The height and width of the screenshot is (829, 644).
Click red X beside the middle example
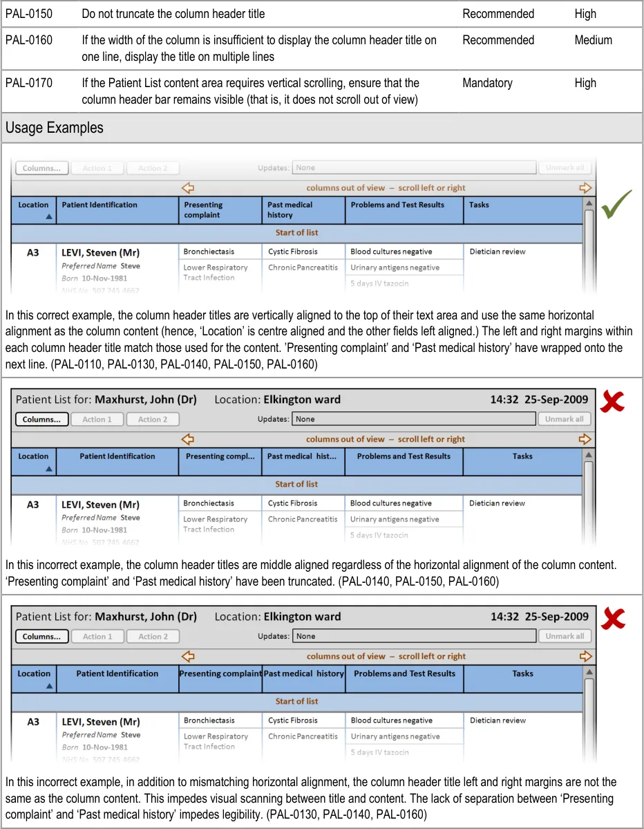pyautogui.click(x=612, y=402)
